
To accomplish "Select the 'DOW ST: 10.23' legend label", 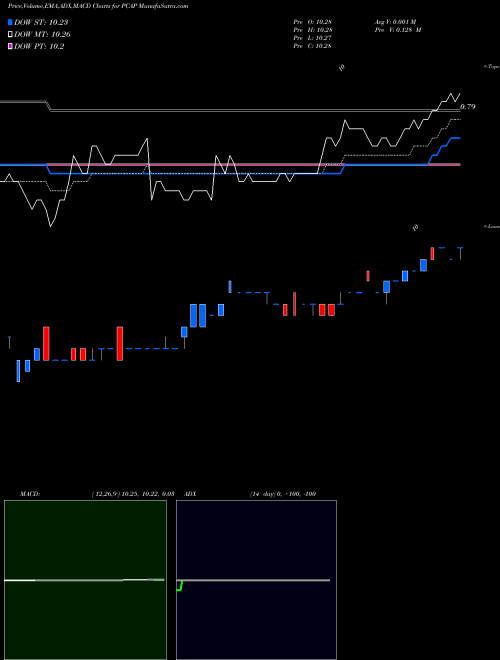I will [x=41, y=22].
